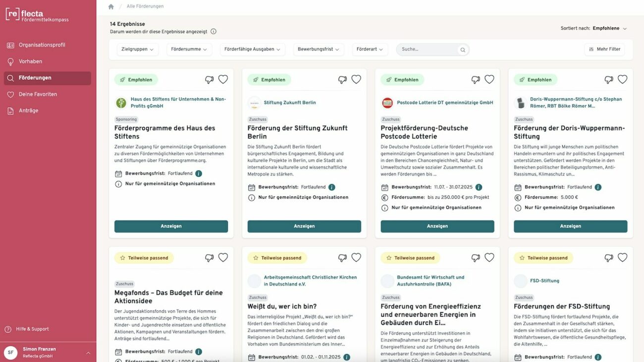The width and height of the screenshot is (644, 362).
Task: Click the home icon in breadcrumb
Action: coord(111,6)
